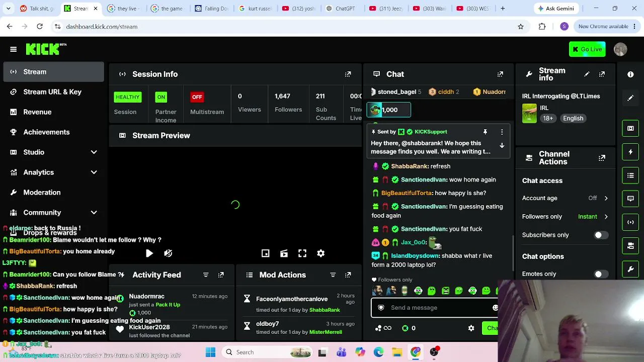
Task: Pop out the Chat panel
Action: pos(500,74)
